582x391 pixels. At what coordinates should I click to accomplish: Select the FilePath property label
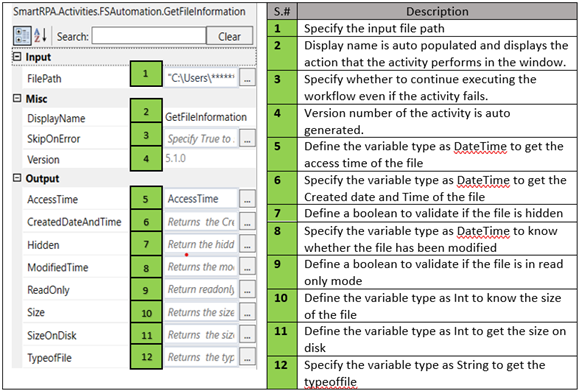click(44, 79)
